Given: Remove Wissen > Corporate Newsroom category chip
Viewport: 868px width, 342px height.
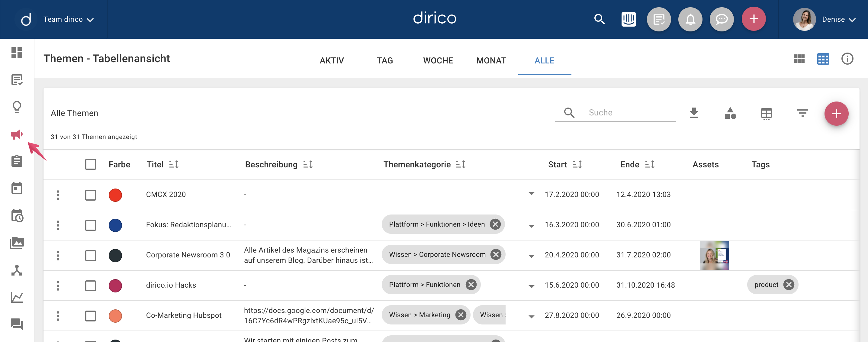Looking at the screenshot, I should [496, 255].
